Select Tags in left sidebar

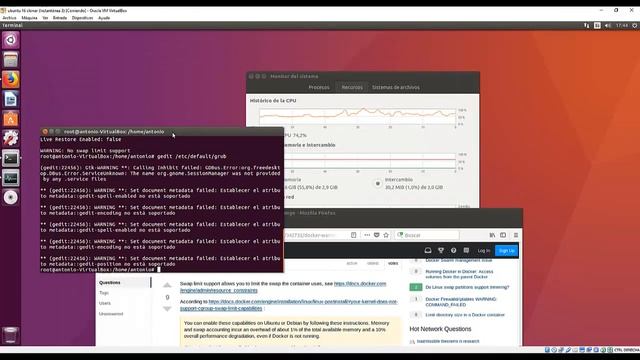[x=104, y=293]
